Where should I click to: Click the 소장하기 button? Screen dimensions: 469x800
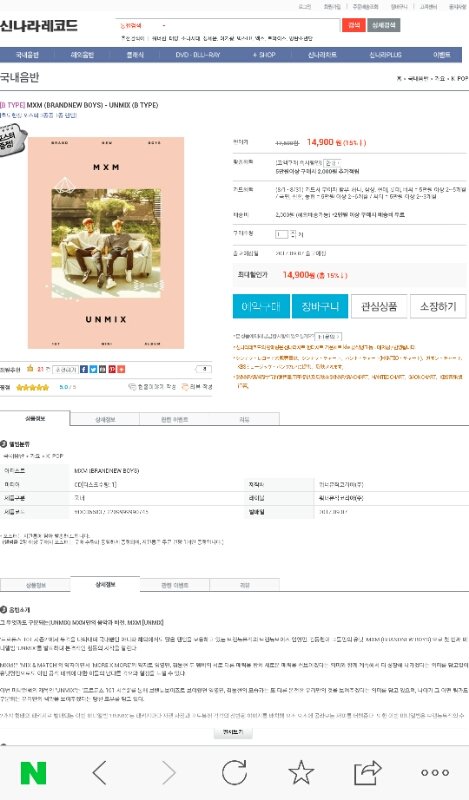click(x=438, y=306)
